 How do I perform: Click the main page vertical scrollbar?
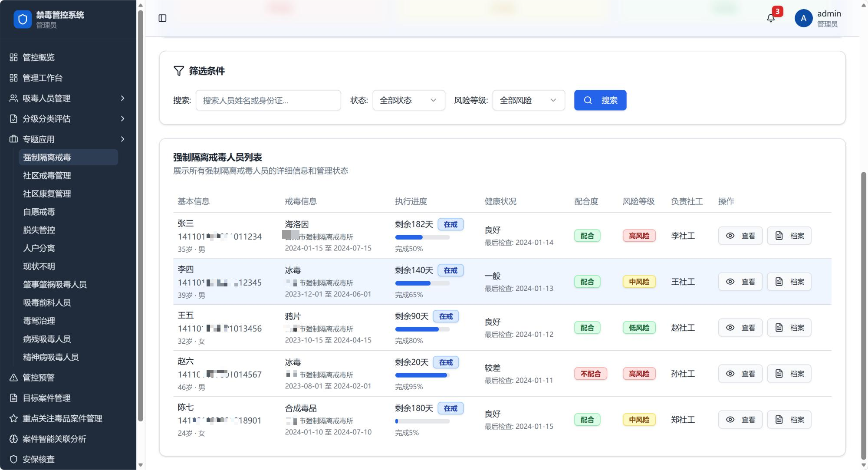(x=863, y=315)
